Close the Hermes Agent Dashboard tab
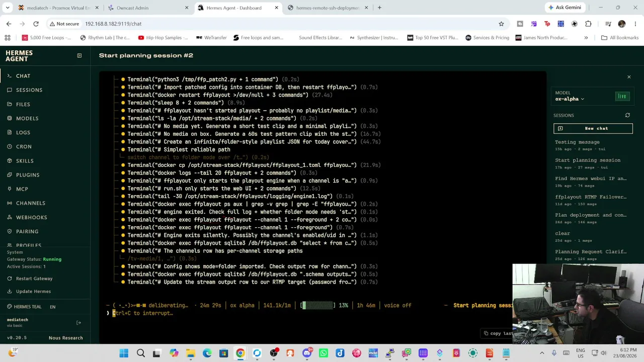644x362 pixels. point(276,8)
